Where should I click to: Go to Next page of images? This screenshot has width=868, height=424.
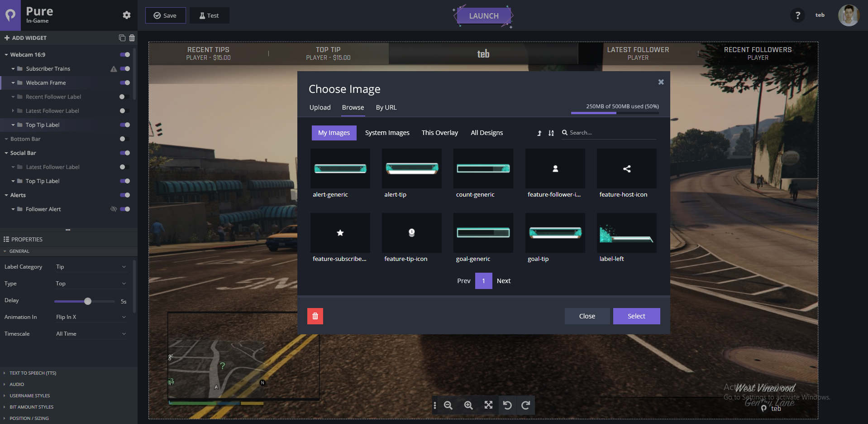tap(504, 281)
